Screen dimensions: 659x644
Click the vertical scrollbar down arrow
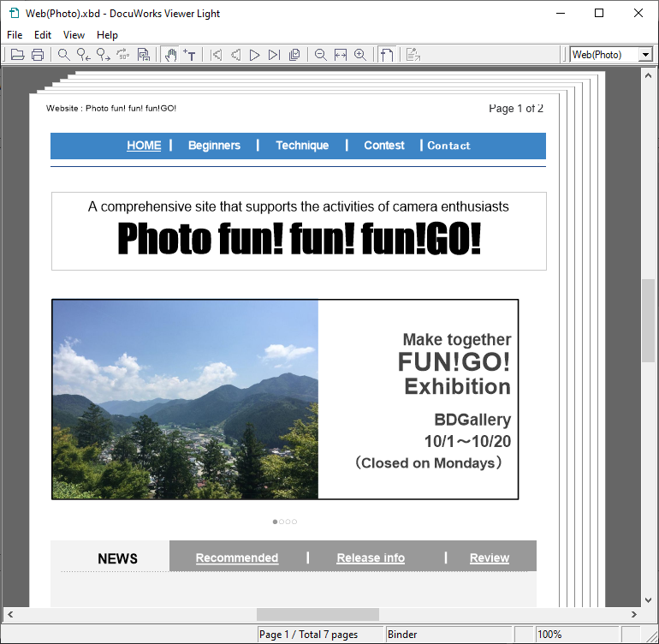[648, 600]
